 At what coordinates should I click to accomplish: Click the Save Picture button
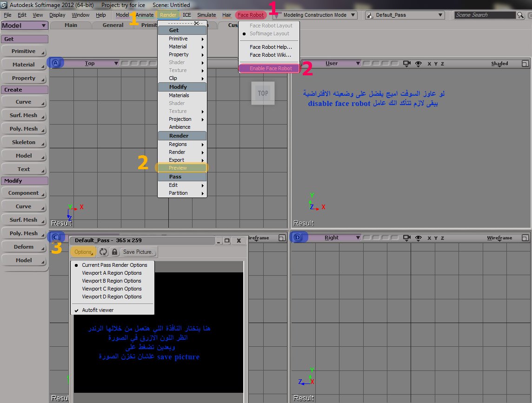point(138,252)
